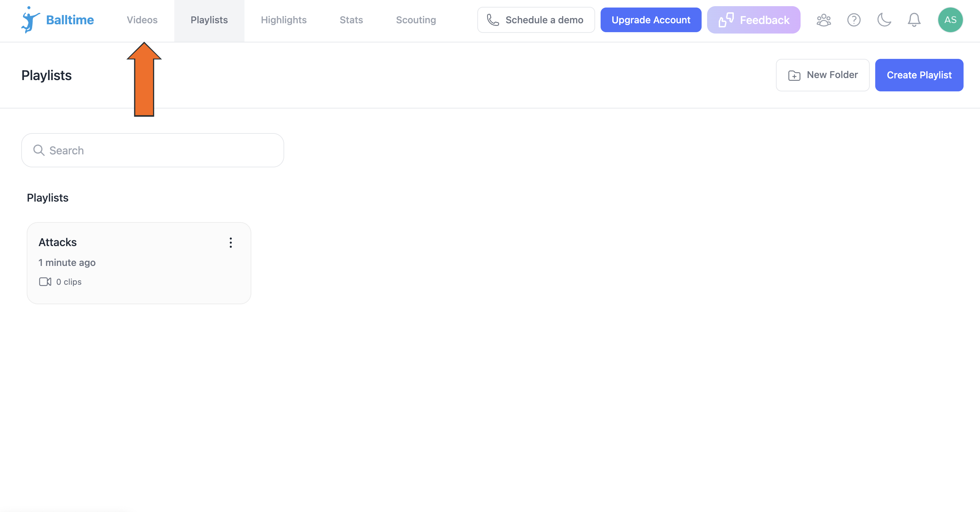Click the Upgrade Account button

651,20
